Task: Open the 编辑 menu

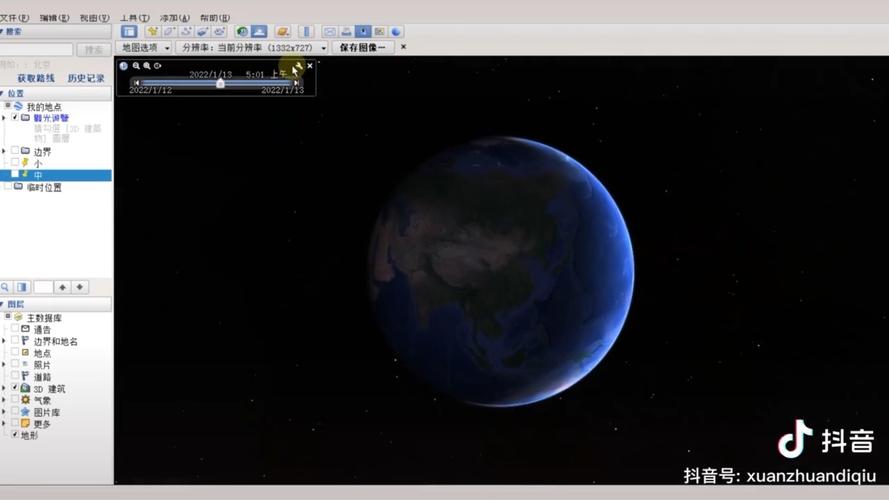Action: click(54, 18)
